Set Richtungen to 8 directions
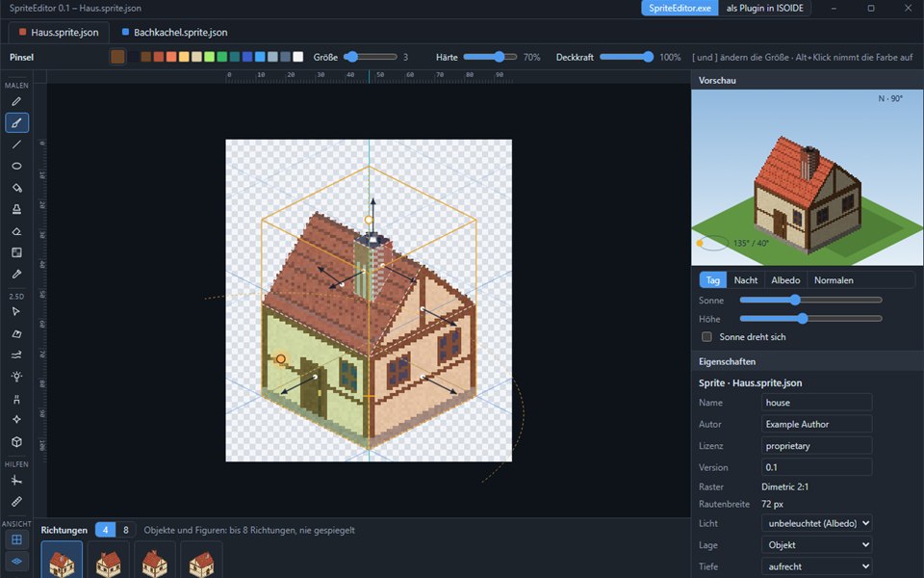Screen dimensions: 924x578 125,530
